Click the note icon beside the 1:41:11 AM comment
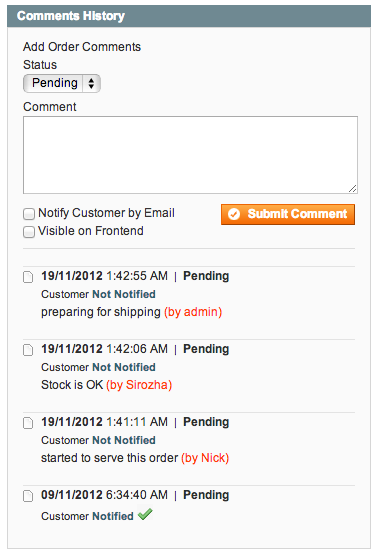The image size is (378, 557). tap(28, 423)
